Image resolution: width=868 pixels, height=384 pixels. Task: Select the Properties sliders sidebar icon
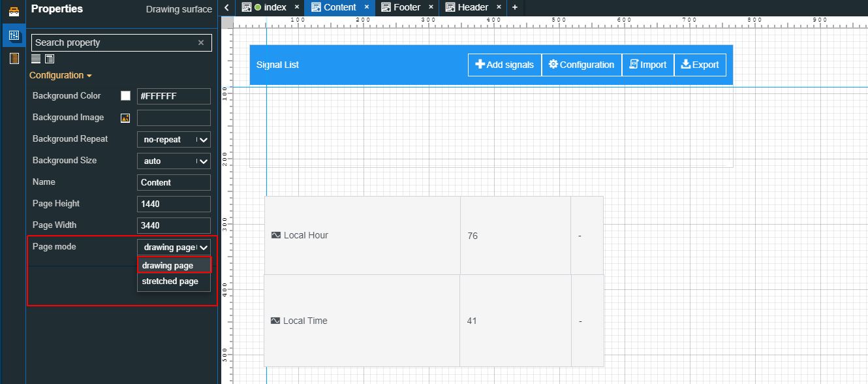(13, 35)
